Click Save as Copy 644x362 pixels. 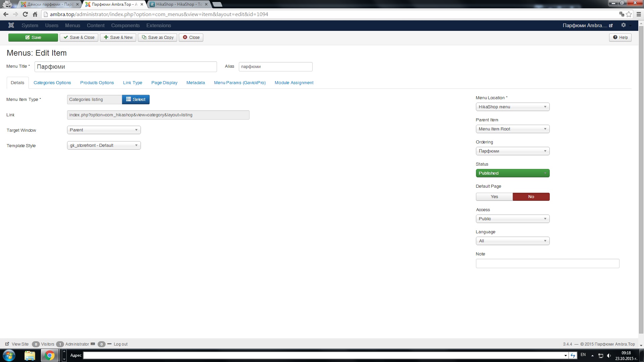158,38
